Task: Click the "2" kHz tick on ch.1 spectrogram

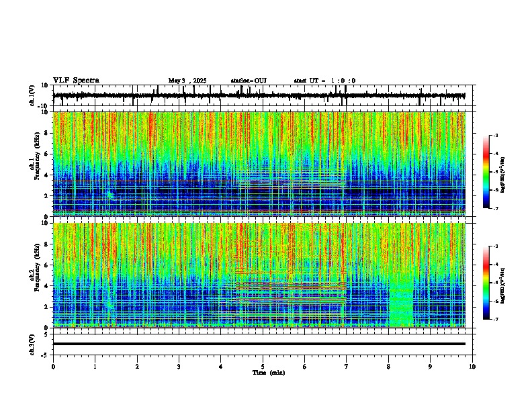Action: point(47,196)
